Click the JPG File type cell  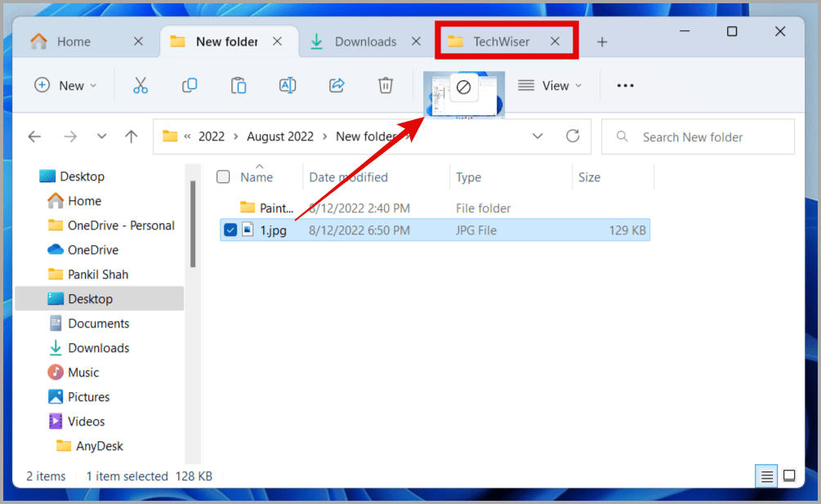pyautogui.click(x=476, y=230)
